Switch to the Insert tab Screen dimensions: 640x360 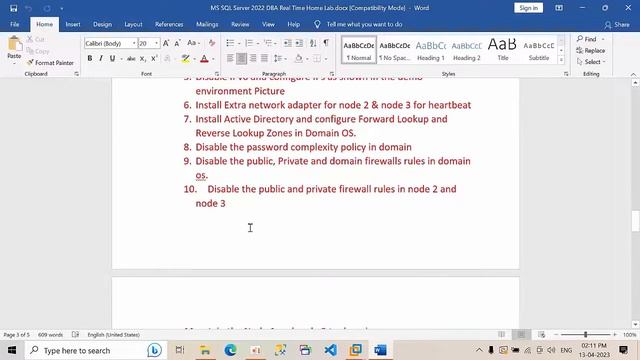tap(73, 24)
